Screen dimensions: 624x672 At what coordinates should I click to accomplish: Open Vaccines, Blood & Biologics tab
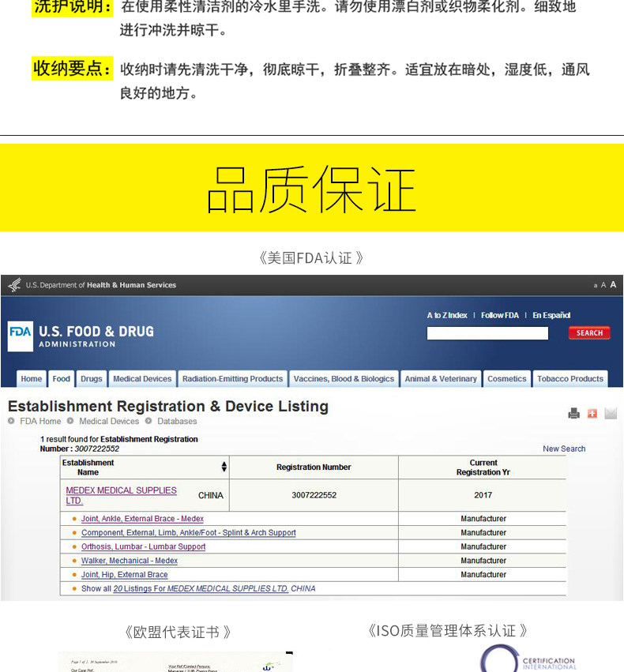[x=344, y=379]
